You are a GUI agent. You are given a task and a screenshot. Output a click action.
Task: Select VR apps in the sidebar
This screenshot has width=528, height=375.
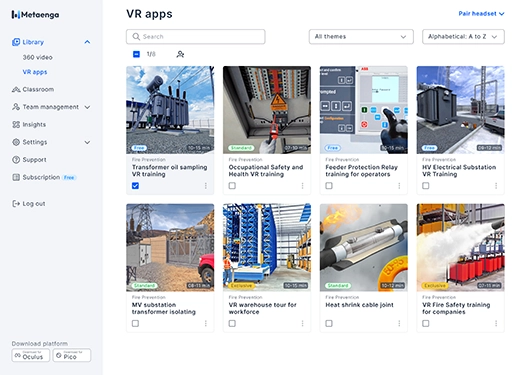click(x=35, y=72)
